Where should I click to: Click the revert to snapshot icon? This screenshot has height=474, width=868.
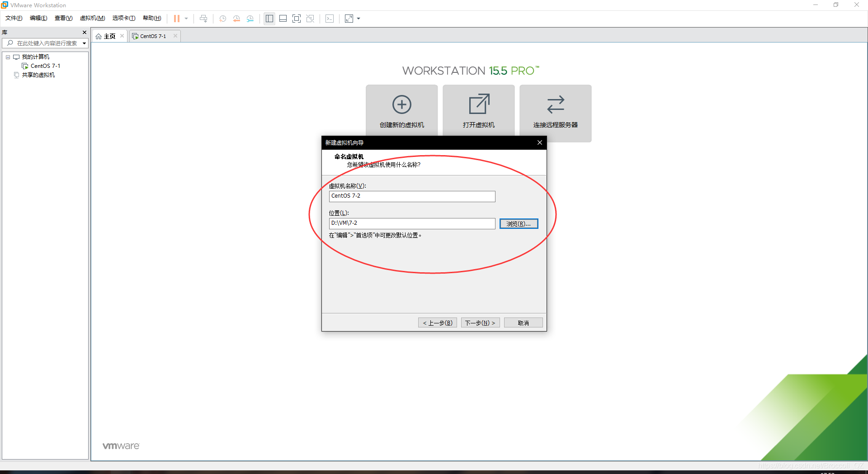tap(236, 19)
